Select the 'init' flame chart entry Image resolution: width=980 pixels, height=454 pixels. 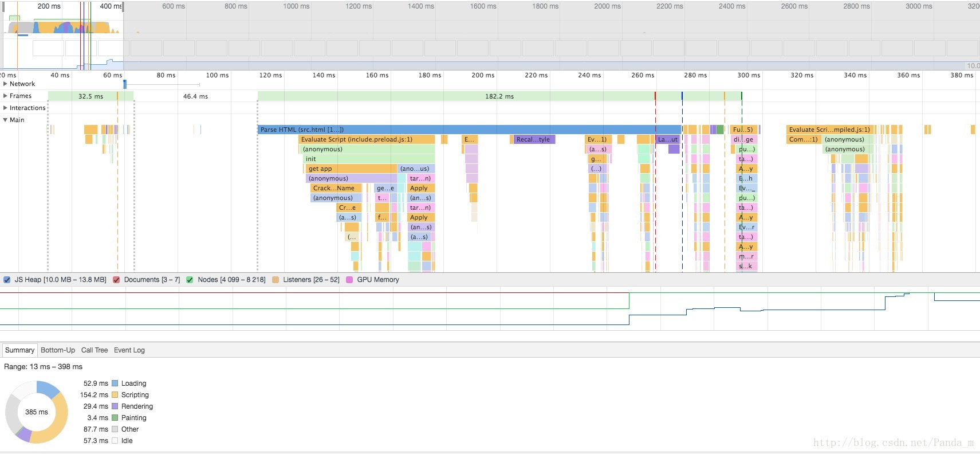coord(369,159)
